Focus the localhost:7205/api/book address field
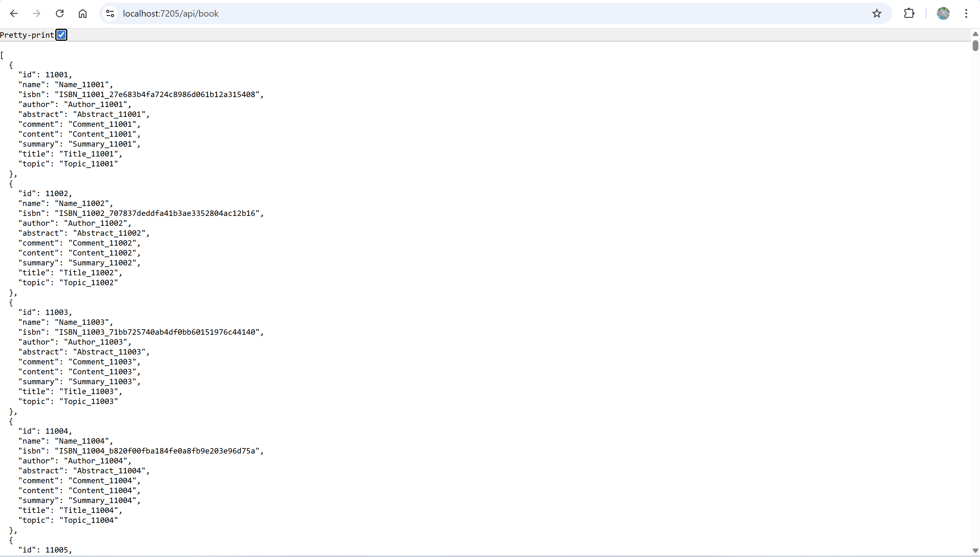Screen dimensions: 980x557 pos(493,14)
